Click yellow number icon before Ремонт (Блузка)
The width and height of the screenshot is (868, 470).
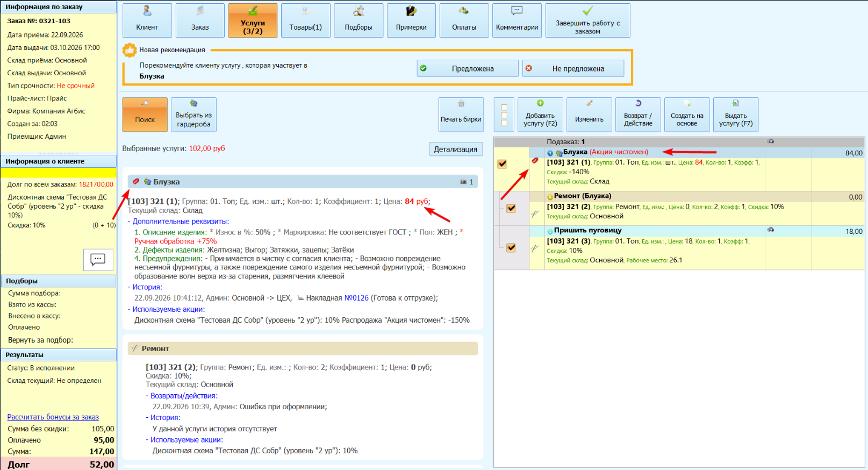click(x=550, y=197)
